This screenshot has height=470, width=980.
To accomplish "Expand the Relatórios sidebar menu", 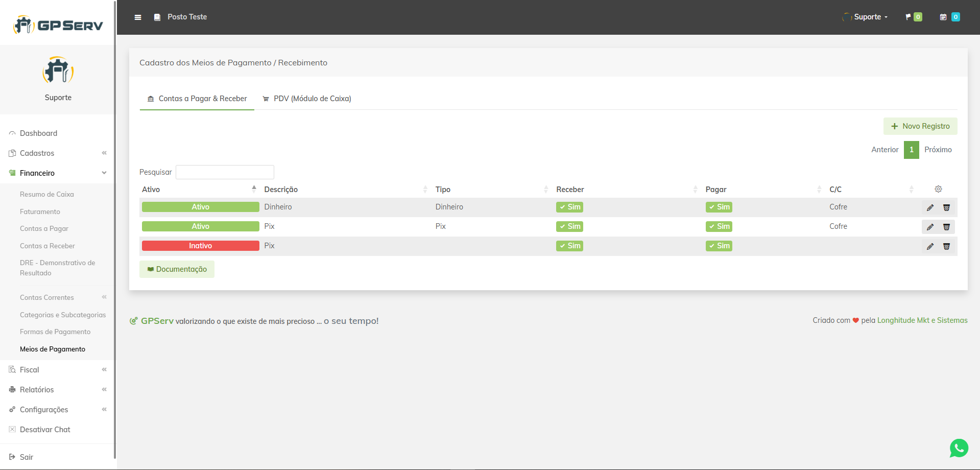I will click(37, 390).
